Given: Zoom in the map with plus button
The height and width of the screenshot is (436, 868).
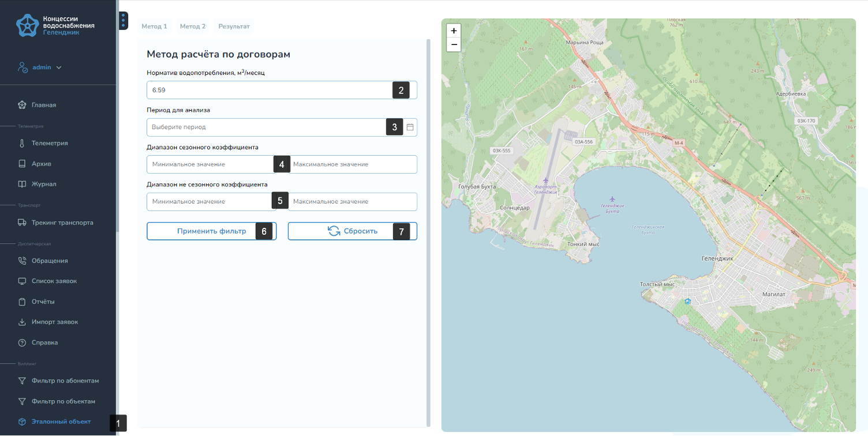Looking at the screenshot, I should [x=454, y=31].
